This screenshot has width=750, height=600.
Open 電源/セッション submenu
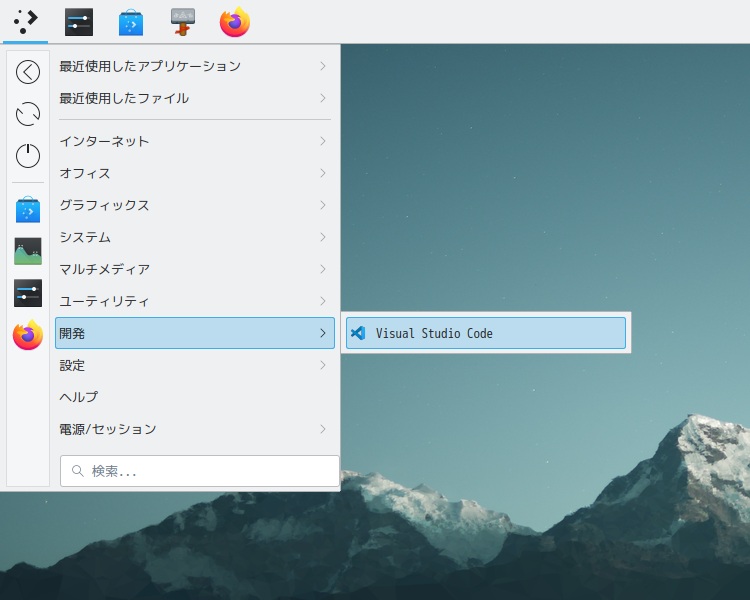(195, 429)
